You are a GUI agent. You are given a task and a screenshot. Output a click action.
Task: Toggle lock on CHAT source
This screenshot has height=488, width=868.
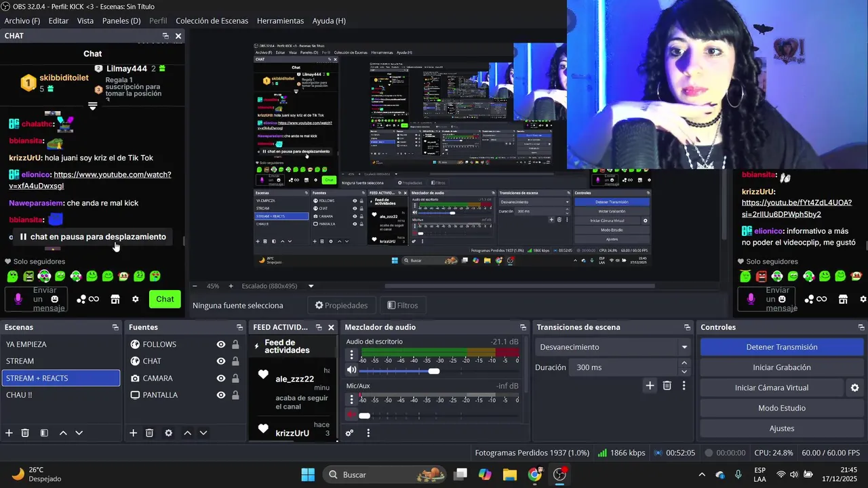235,361
